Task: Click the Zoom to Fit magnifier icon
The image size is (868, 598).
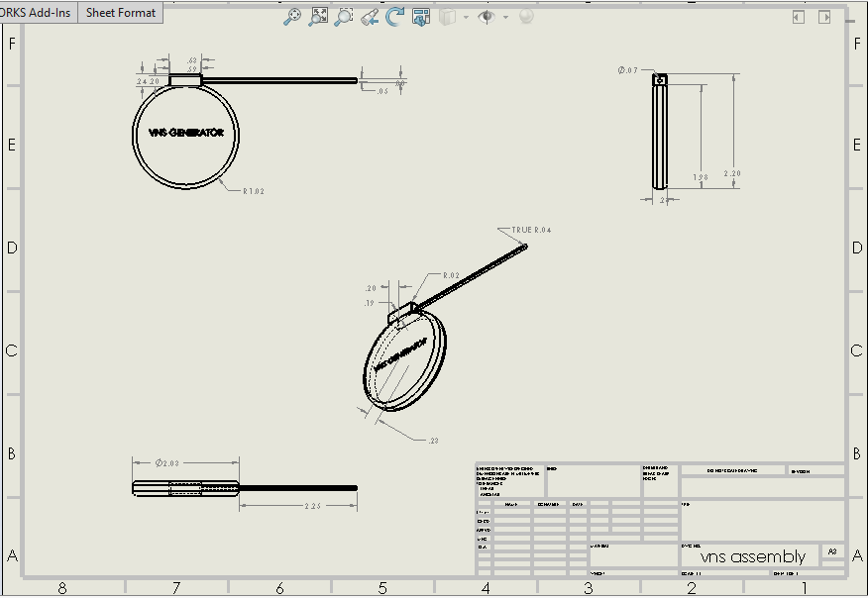Action: (x=292, y=17)
